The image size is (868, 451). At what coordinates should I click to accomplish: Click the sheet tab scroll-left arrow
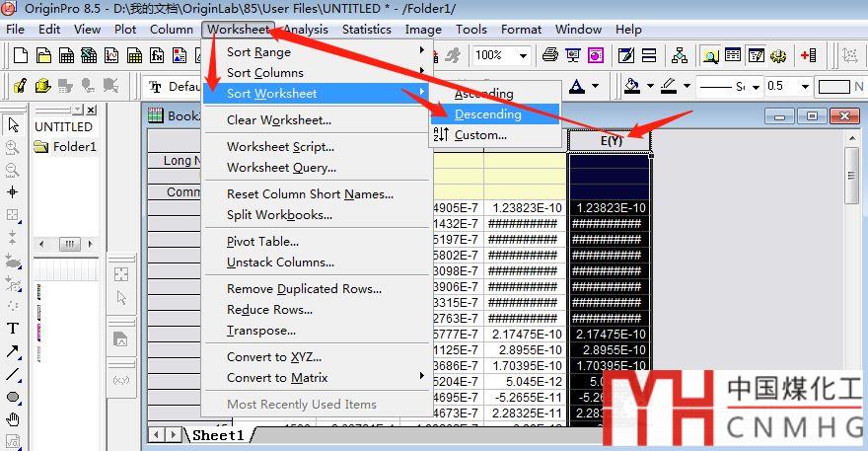pyautogui.click(x=157, y=435)
